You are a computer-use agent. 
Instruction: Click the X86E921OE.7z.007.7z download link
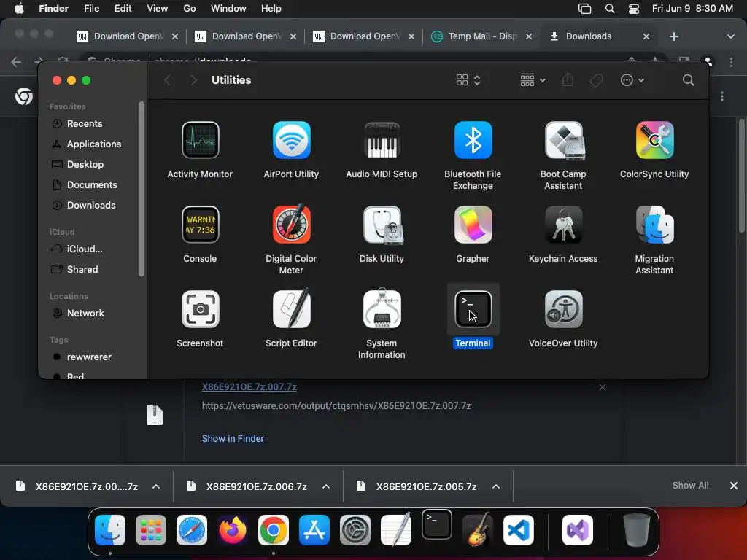[x=249, y=386]
